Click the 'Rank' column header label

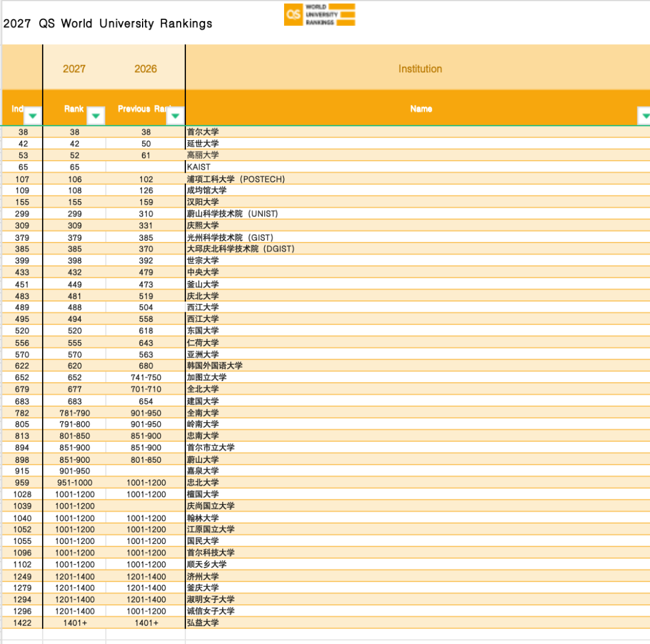(x=74, y=109)
